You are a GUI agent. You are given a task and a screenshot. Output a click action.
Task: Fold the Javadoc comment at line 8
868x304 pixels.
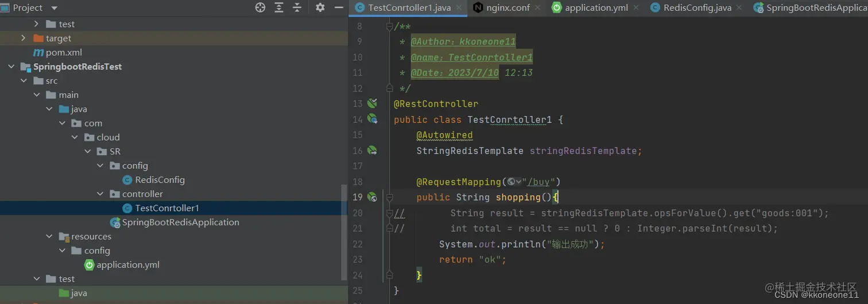tap(389, 26)
